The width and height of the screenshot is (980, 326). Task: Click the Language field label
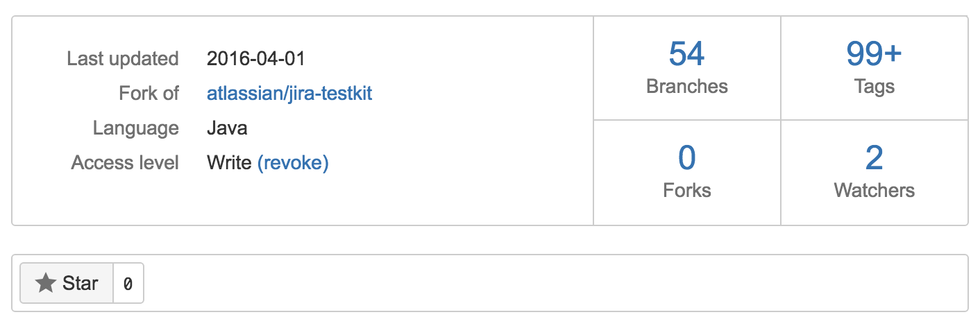pos(136,128)
